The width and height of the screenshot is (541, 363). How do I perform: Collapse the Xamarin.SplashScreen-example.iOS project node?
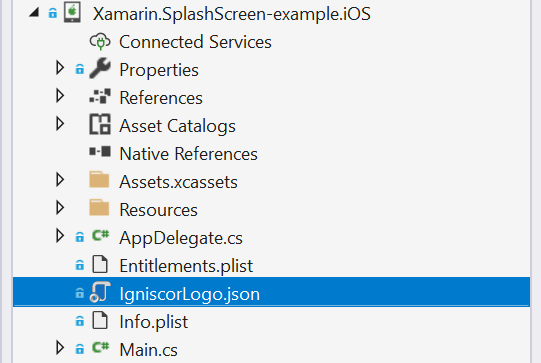click(34, 13)
